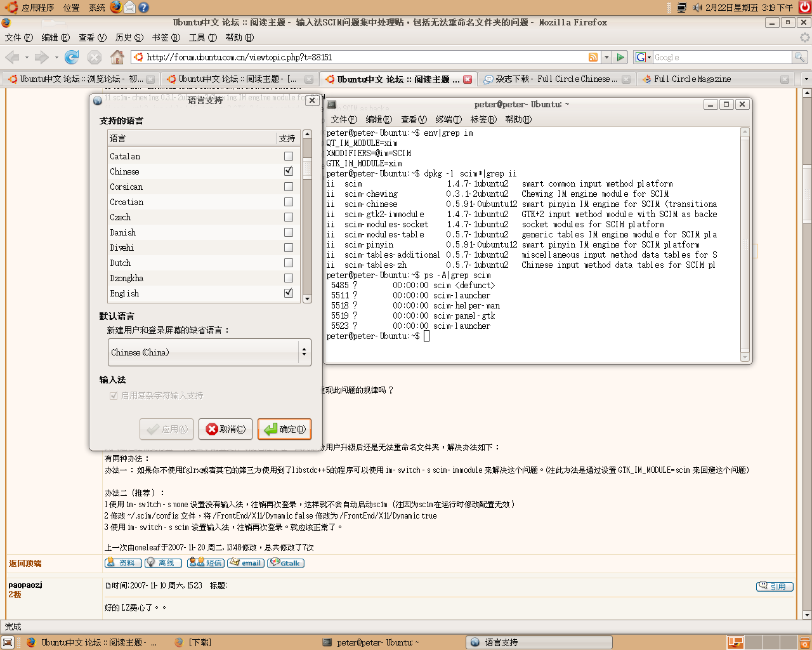Open Firefox 书签 bookmarks menu

[x=166, y=37]
